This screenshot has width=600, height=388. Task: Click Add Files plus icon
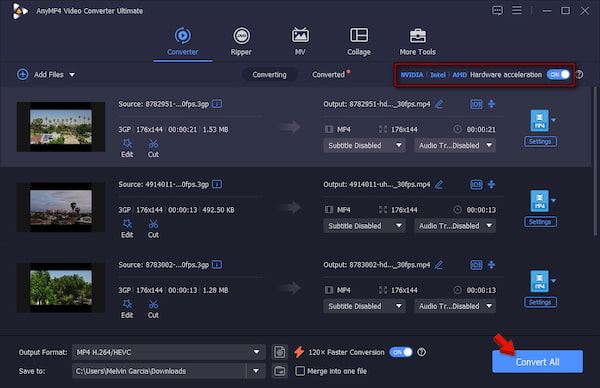click(23, 74)
